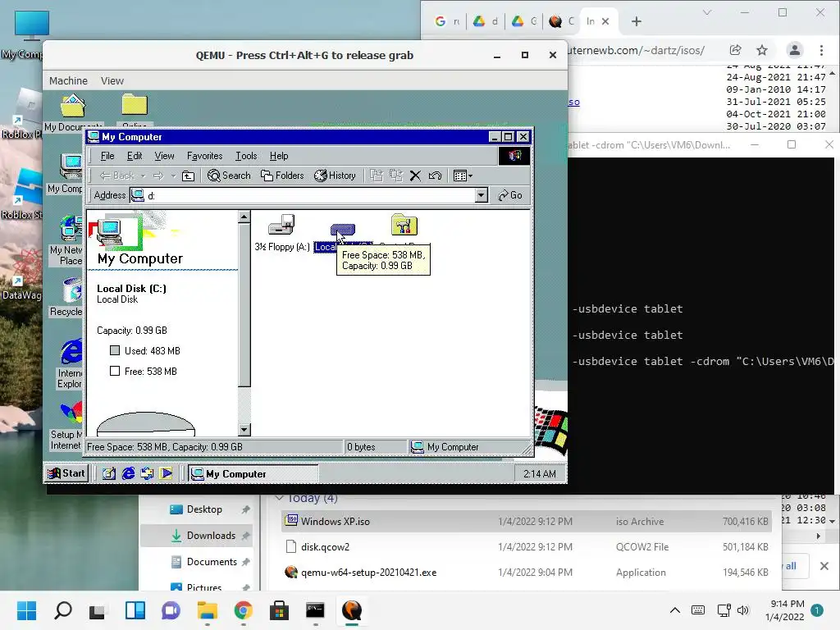
Task: Go up one folder level icon
Action: pyautogui.click(x=188, y=176)
